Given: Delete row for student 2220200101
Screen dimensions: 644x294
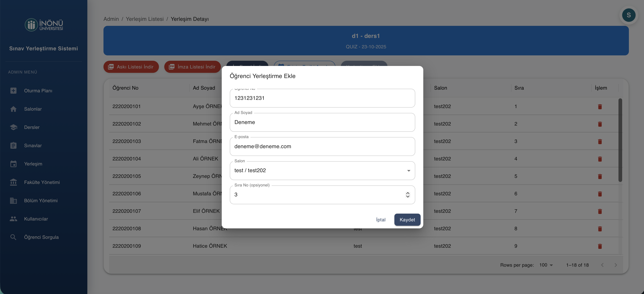Looking at the screenshot, I should click(599, 107).
